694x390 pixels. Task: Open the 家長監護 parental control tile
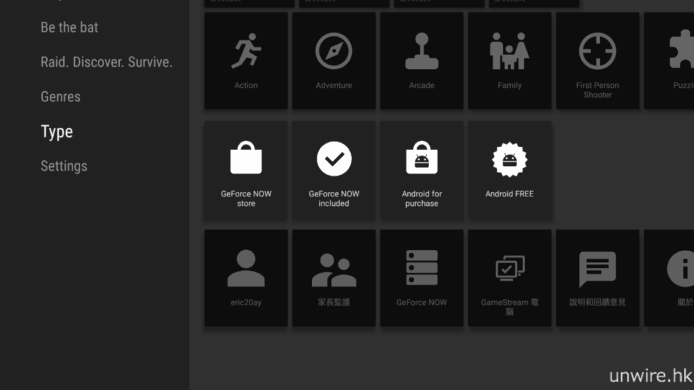[334, 278]
